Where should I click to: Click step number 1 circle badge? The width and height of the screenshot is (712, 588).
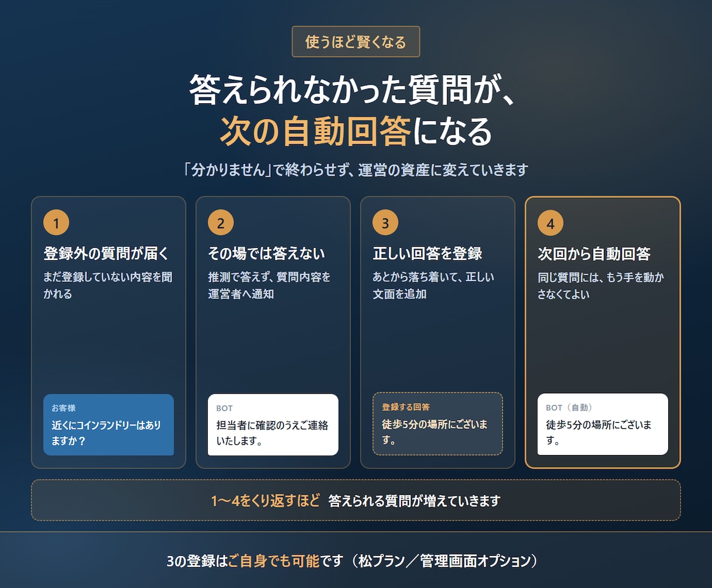56,223
